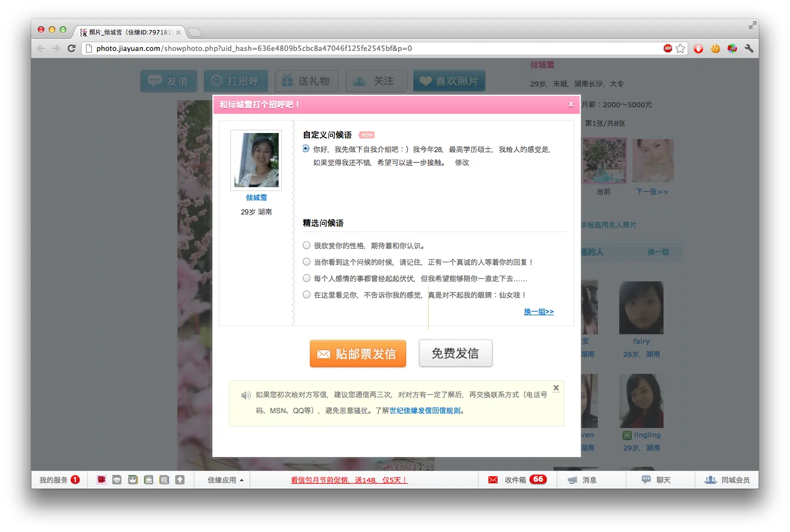This screenshot has height=532, width=790.
Task: Open 同城会员 in bottom bar
Action: [x=727, y=480]
